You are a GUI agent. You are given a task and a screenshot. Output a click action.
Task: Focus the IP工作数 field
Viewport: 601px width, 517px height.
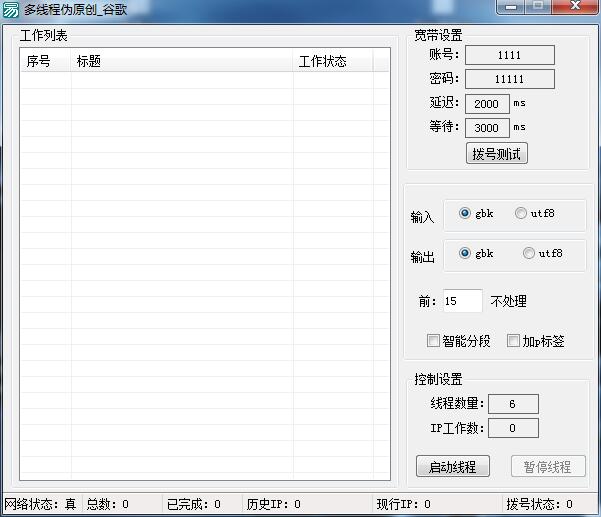pos(513,428)
